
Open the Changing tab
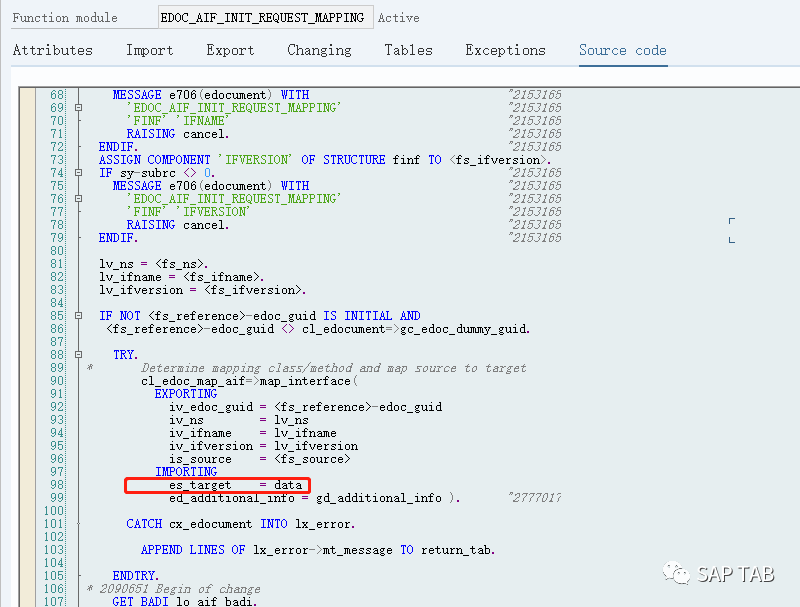click(319, 50)
